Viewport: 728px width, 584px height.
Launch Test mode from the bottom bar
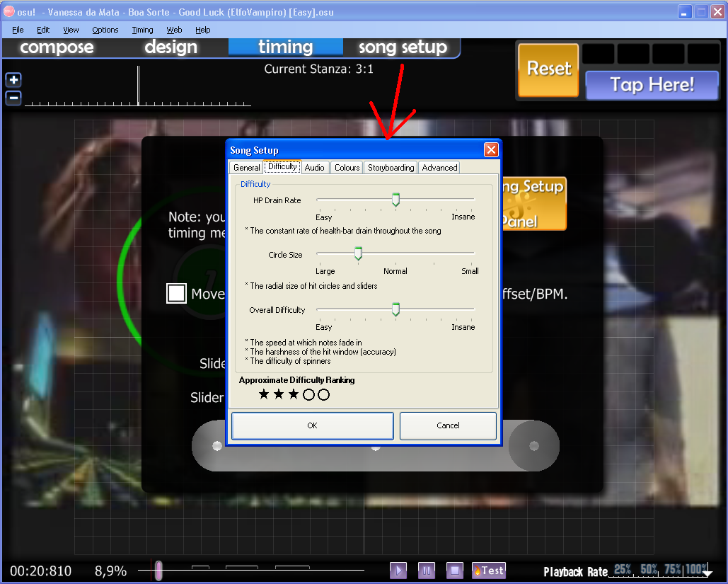488,570
